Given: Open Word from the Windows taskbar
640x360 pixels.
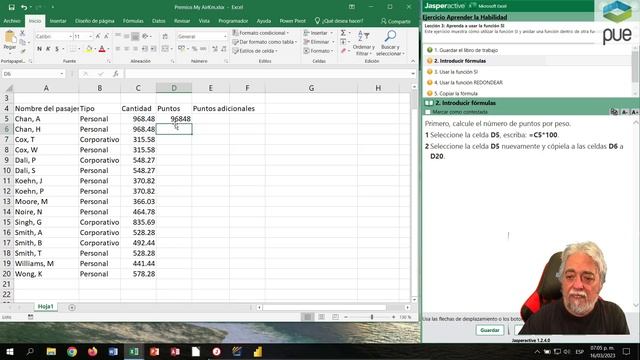Looking at the screenshot, I should point(113,351).
